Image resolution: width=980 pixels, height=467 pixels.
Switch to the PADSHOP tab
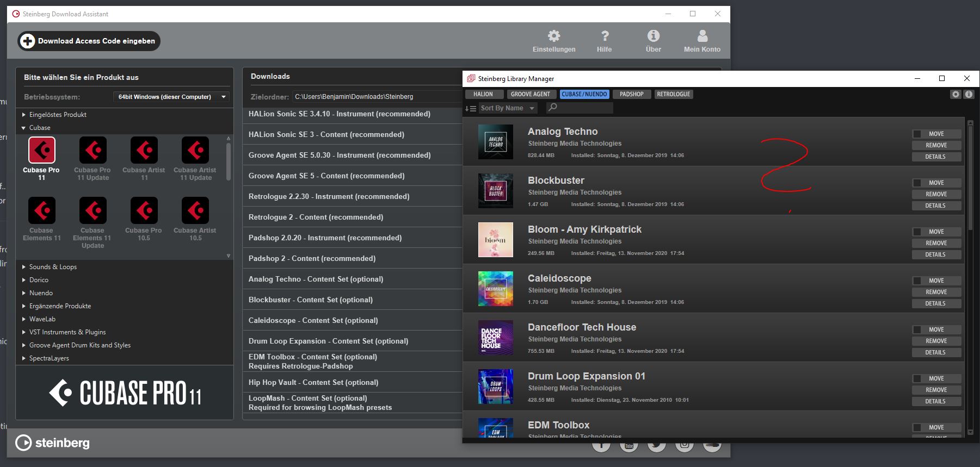(632, 94)
